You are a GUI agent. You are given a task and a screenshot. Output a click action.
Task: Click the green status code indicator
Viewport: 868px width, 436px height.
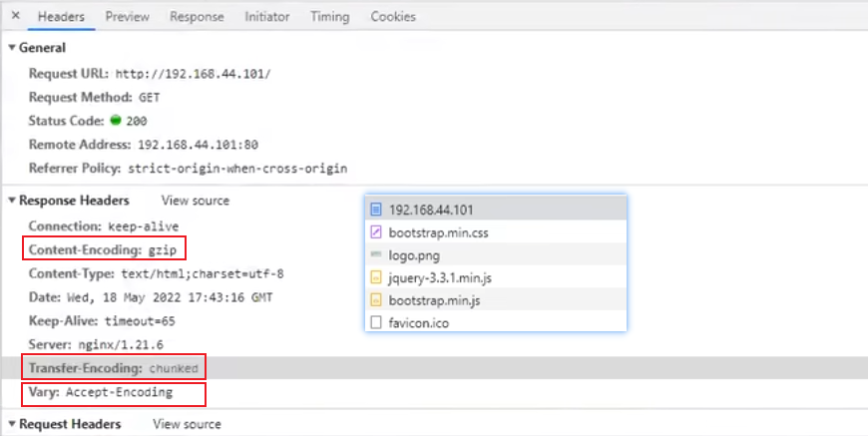click(x=116, y=121)
